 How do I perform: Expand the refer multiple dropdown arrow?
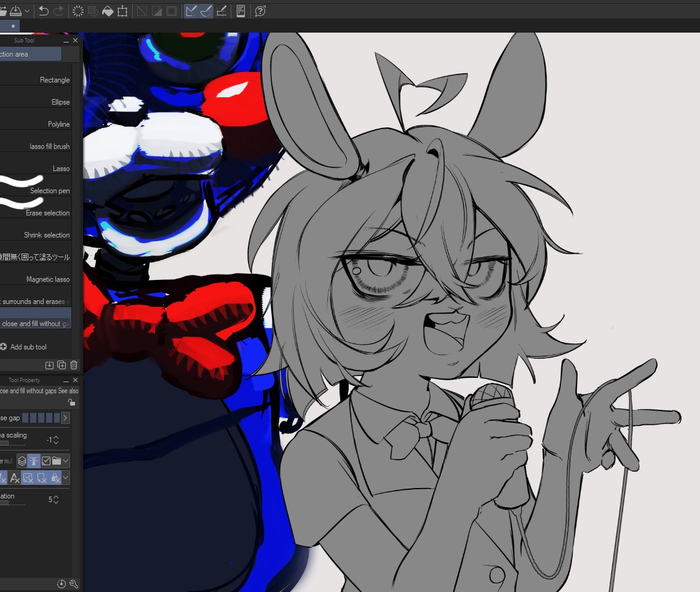[66, 461]
